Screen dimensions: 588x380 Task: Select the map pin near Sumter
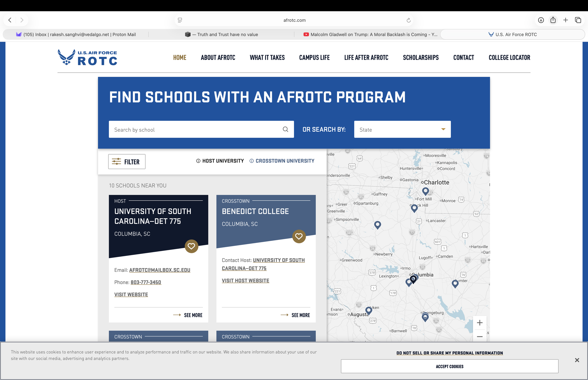(455, 284)
